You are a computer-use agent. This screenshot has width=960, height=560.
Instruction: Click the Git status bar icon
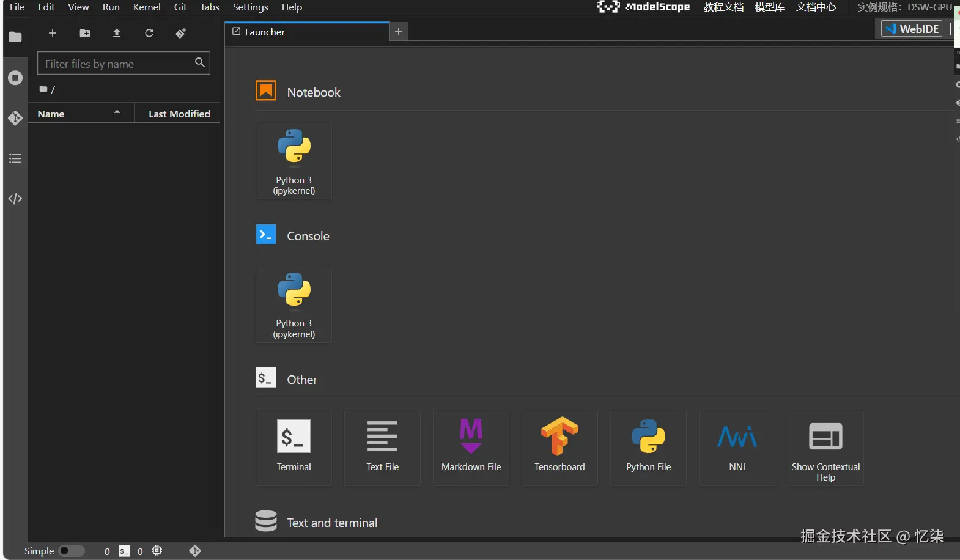(195, 551)
